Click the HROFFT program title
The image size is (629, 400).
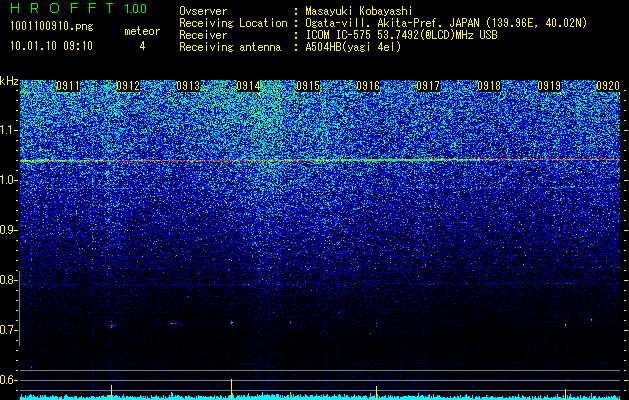pyautogui.click(x=62, y=8)
